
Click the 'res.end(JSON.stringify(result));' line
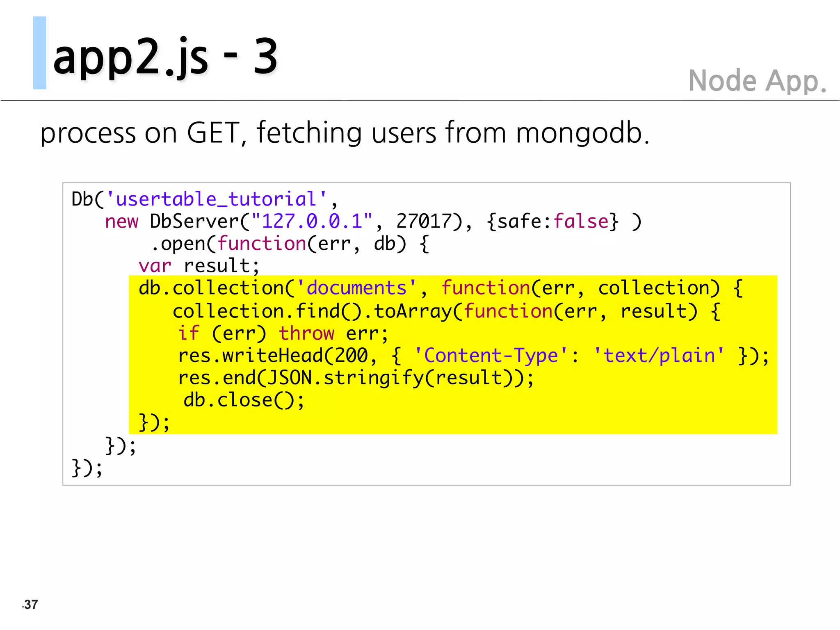[x=356, y=378]
